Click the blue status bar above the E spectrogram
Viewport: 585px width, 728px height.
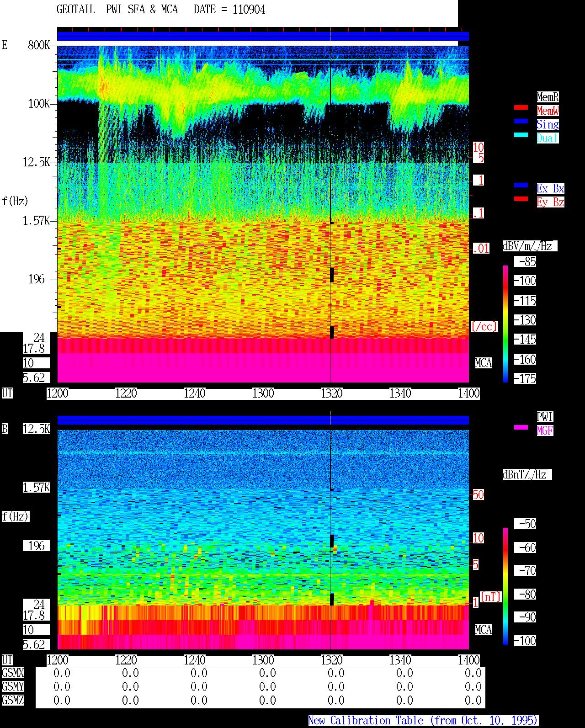263,36
